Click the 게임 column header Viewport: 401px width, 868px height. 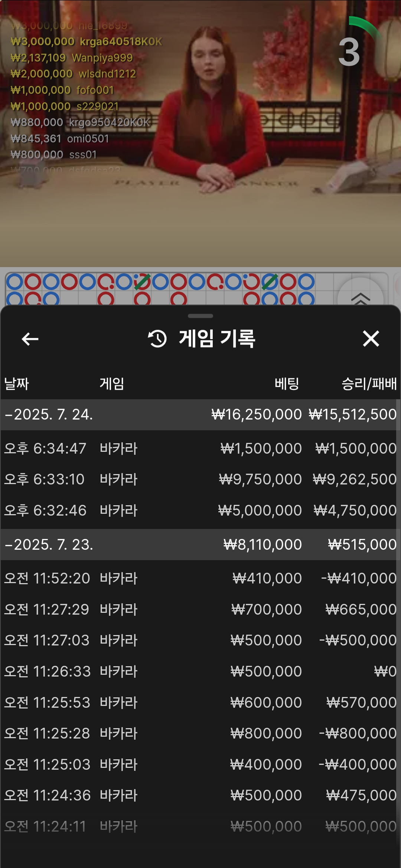point(112,384)
